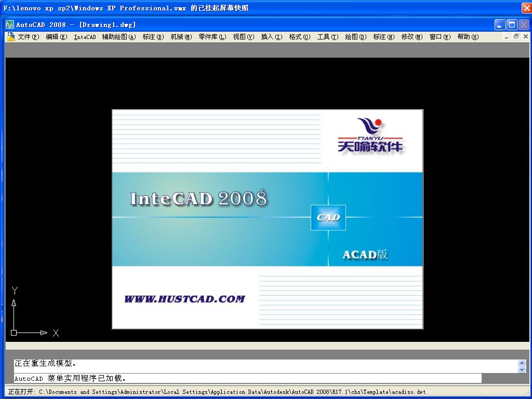Screen dimensions: 532x399
Task: Open the 修改(M) menu
Action: (x=412, y=37)
